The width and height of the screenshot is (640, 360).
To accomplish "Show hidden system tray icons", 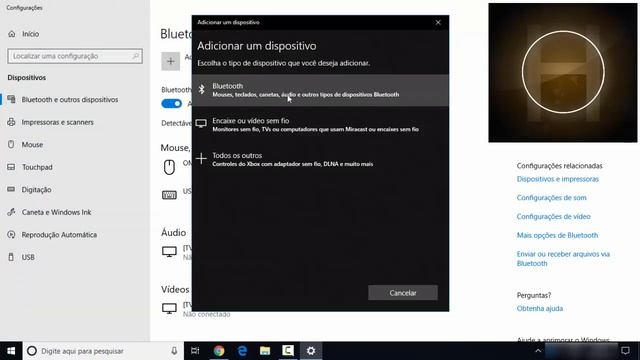I will click(538, 351).
